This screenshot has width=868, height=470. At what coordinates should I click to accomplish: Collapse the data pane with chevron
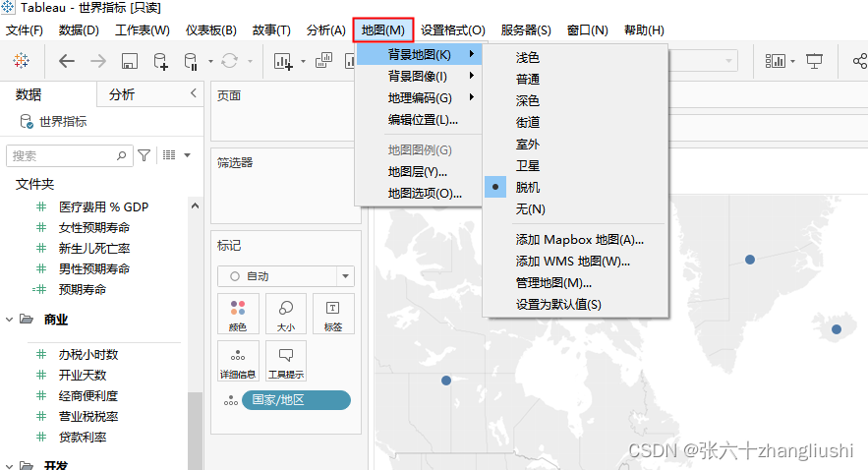[x=194, y=93]
